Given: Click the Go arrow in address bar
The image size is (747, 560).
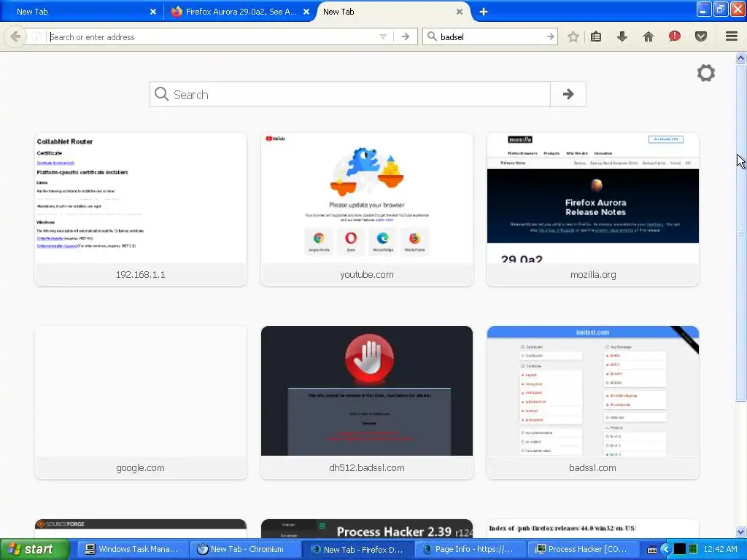Looking at the screenshot, I should [406, 36].
